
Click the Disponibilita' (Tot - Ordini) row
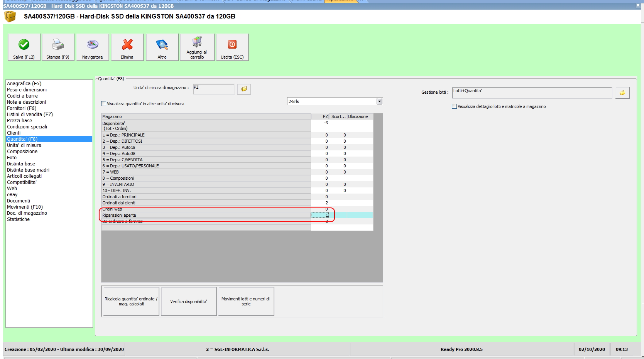click(206, 126)
